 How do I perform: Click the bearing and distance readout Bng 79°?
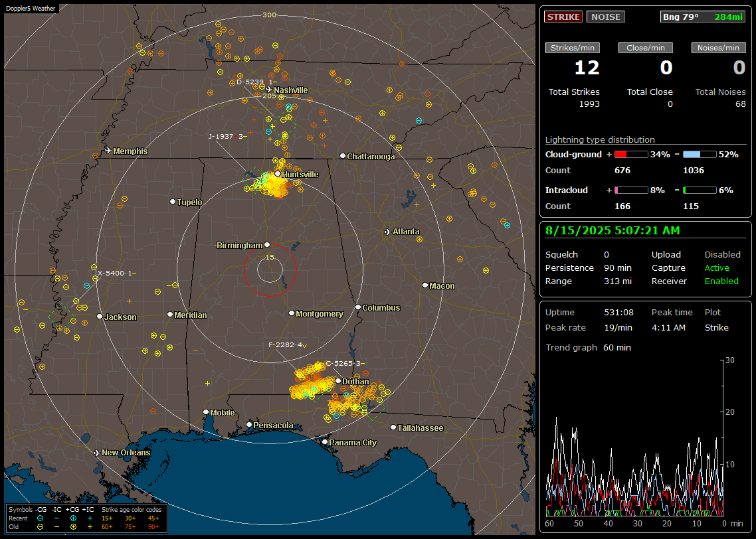(x=703, y=17)
